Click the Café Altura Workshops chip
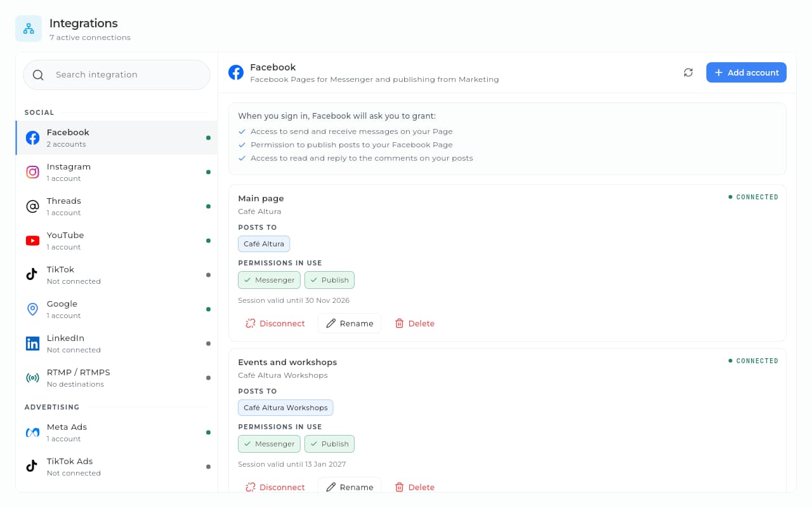 pos(285,408)
